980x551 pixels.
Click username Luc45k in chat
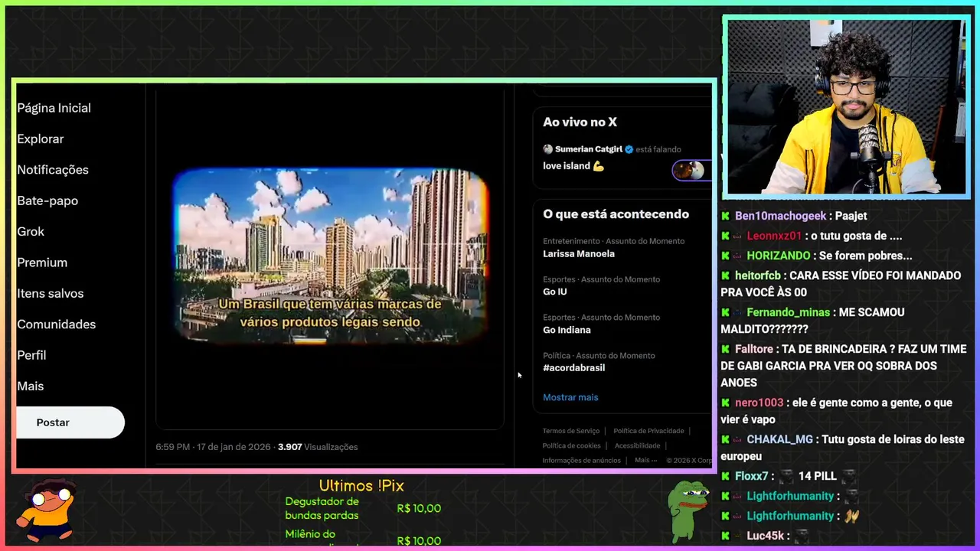point(766,536)
